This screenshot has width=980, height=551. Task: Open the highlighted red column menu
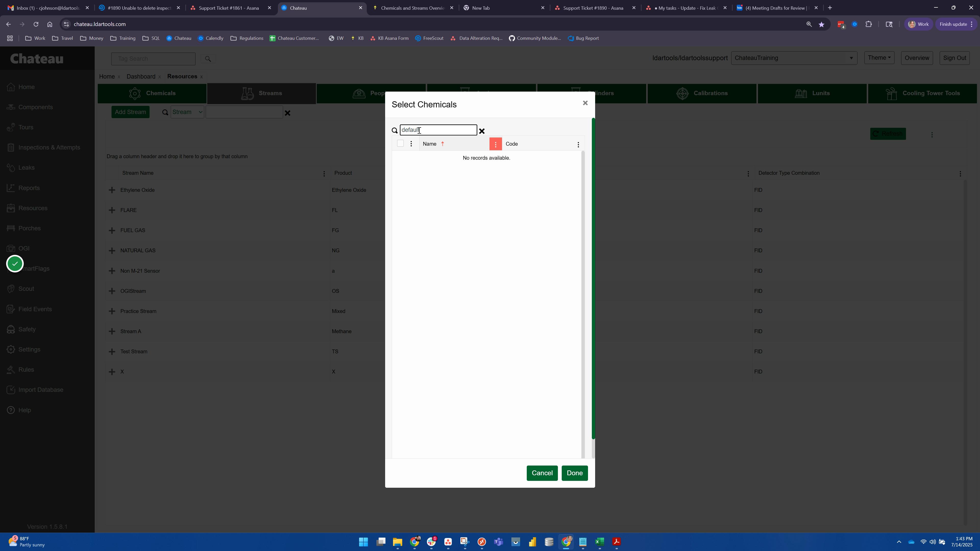pyautogui.click(x=495, y=144)
